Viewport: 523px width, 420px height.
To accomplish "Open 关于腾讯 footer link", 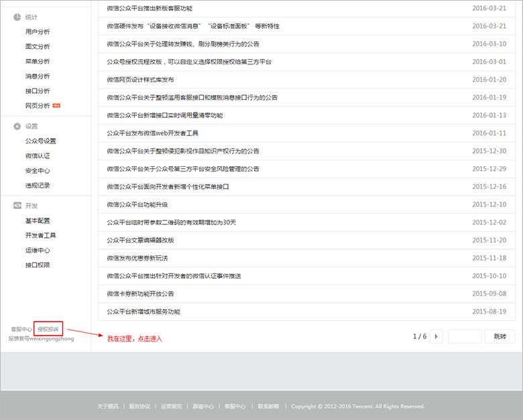I will point(108,407).
